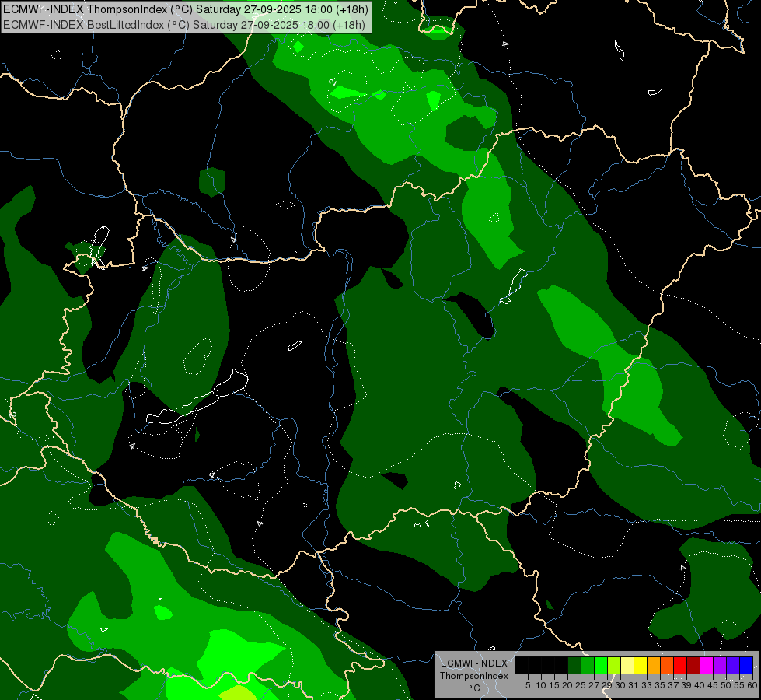
Task: Select the orange 33–35 legend swatch
Action: tap(654, 666)
